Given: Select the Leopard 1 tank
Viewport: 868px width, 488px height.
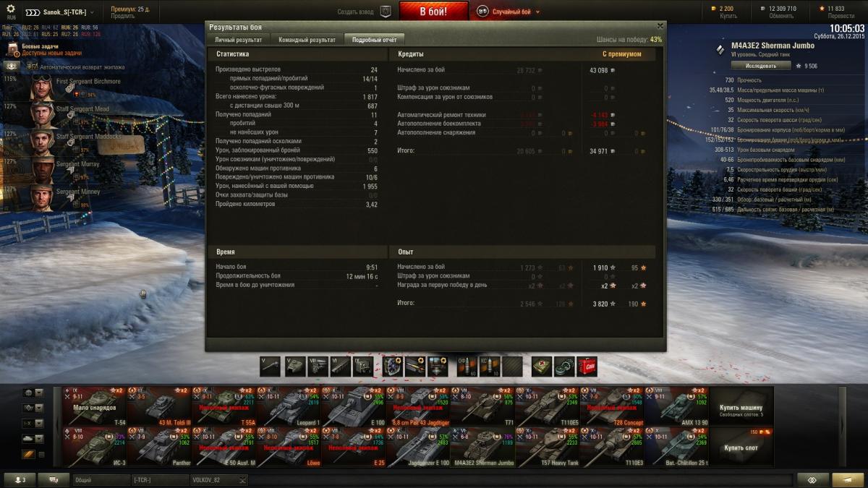Looking at the screenshot, I should tap(289, 406).
